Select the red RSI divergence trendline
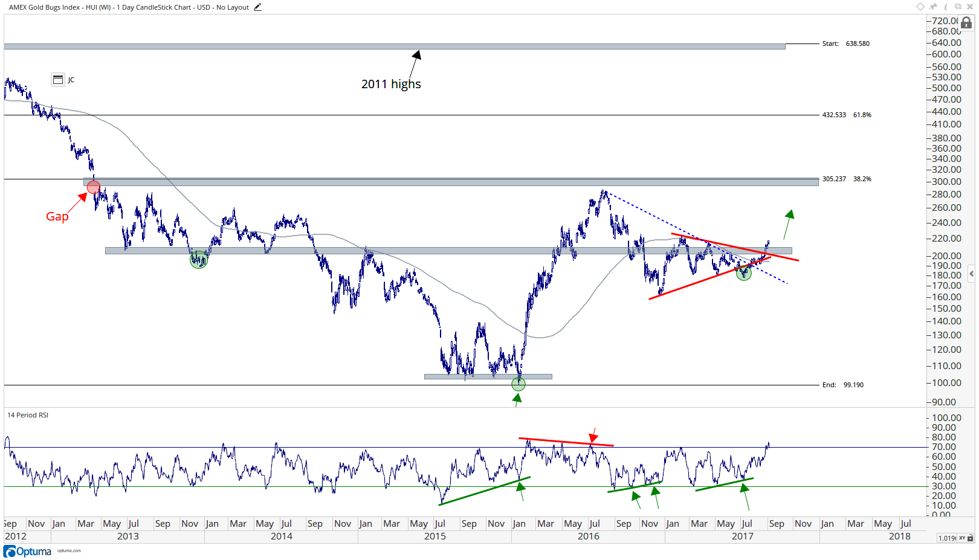The image size is (979, 560). tap(566, 442)
